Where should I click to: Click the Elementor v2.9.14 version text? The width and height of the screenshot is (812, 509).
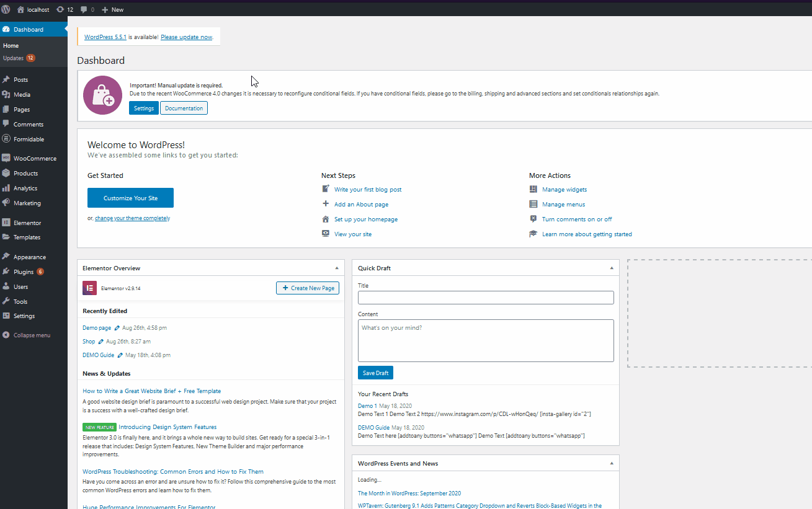pos(120,288)
